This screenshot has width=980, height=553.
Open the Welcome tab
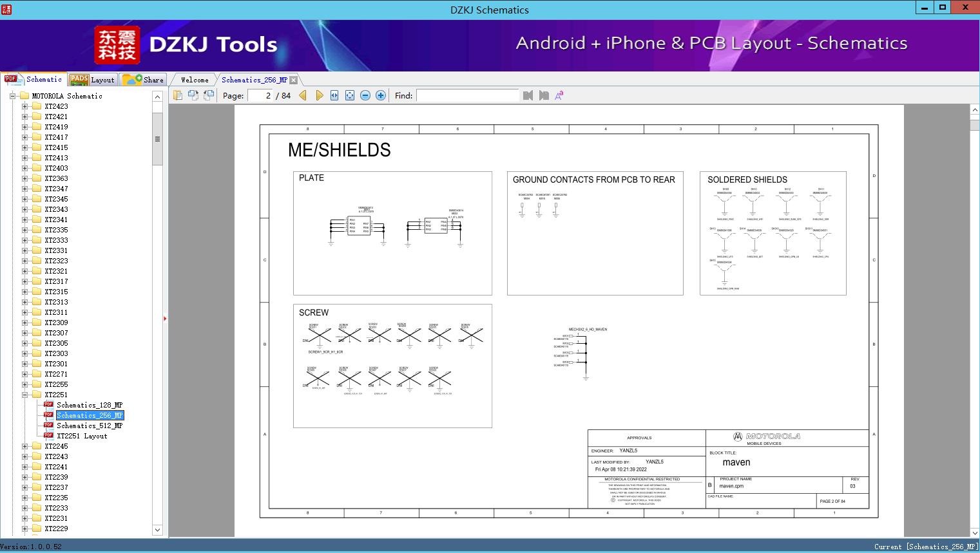195,80
